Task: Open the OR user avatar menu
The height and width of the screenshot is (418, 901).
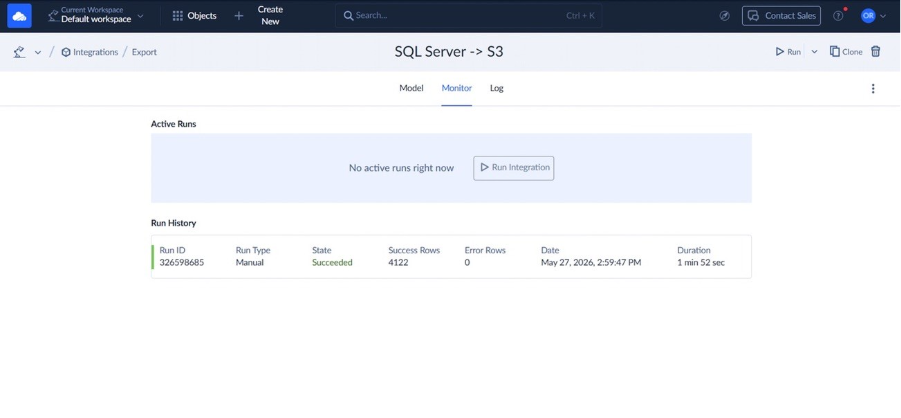Action: click(868, 16)
